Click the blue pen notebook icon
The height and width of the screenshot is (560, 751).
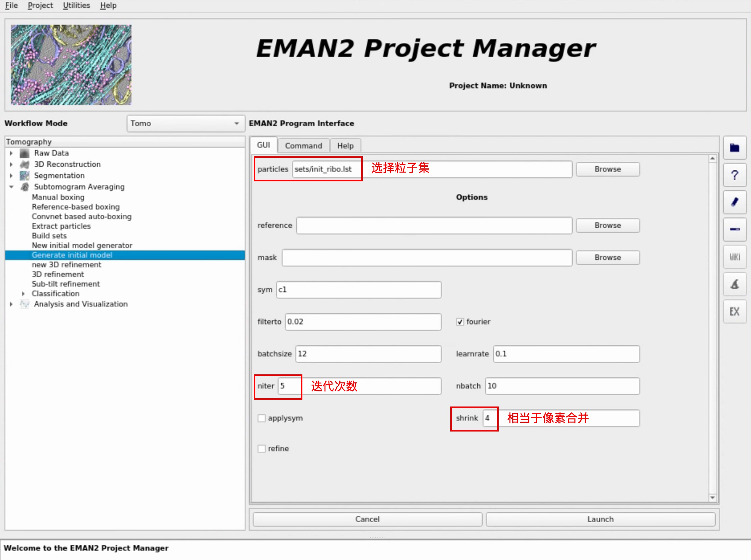[x=735, y=202]
